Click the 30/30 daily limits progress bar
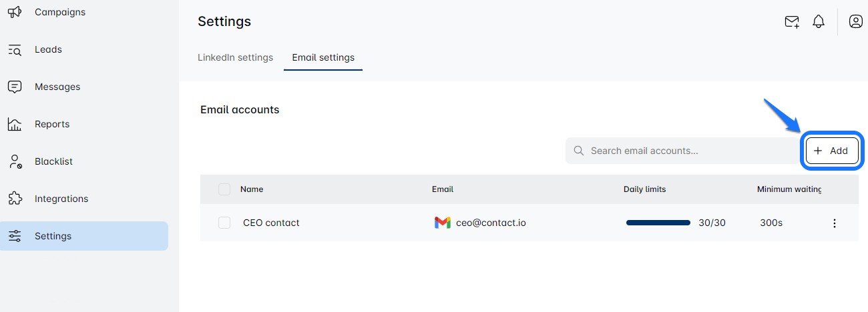Screen dimensions: 868x312 coord(658,223)
